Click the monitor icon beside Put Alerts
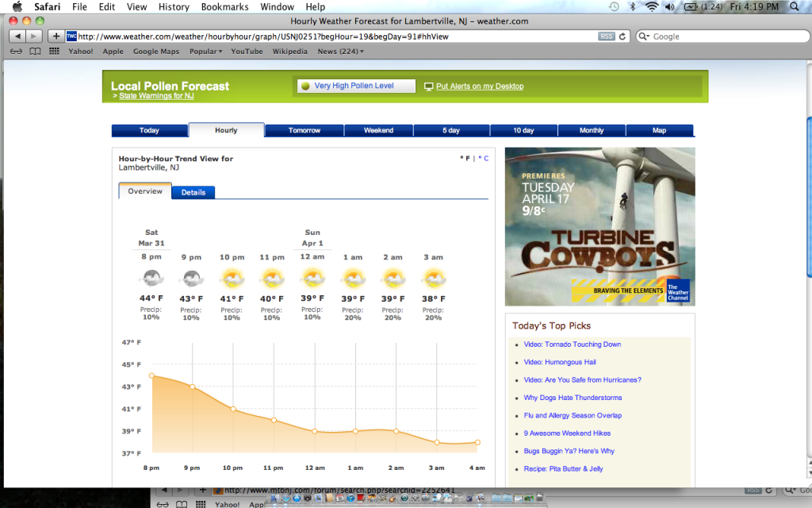812x508 pixels. 427,86
